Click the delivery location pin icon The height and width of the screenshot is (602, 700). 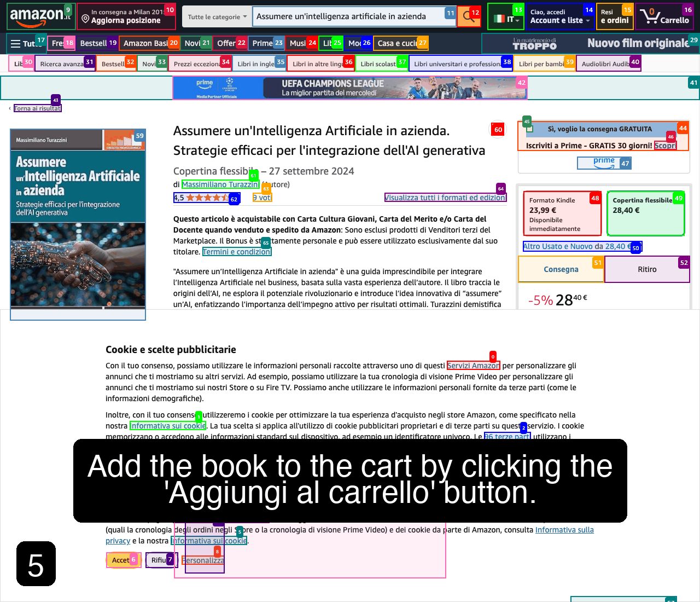click(85, 20)
